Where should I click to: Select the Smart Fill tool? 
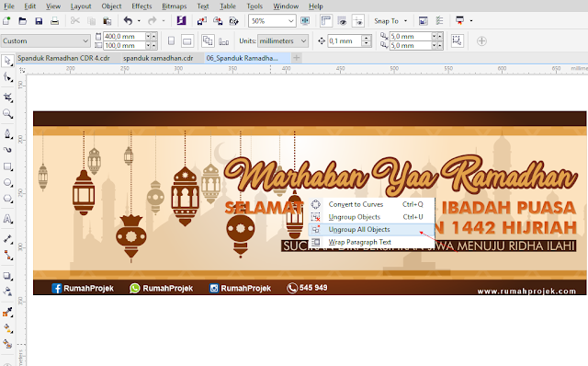tap(7, 344)
